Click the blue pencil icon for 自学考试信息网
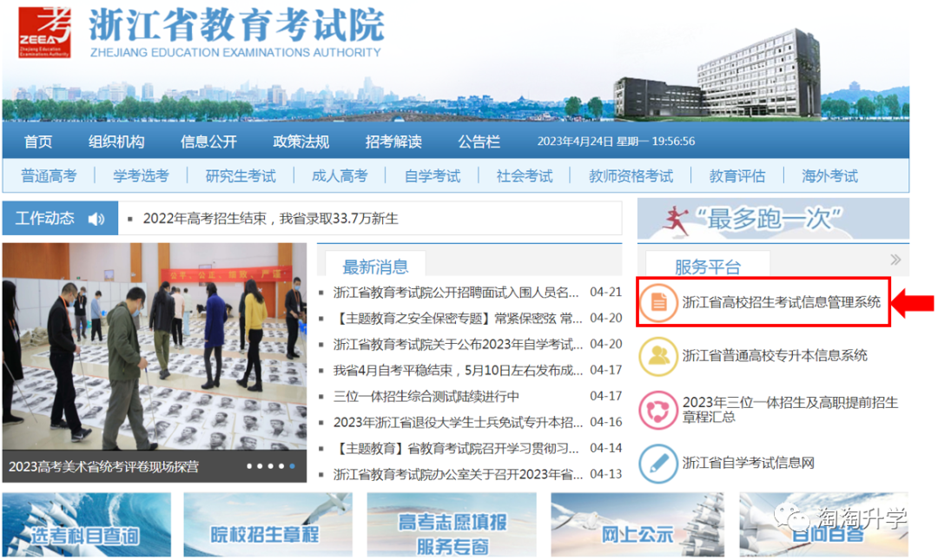Screen dimensions: 938x560 658,463
